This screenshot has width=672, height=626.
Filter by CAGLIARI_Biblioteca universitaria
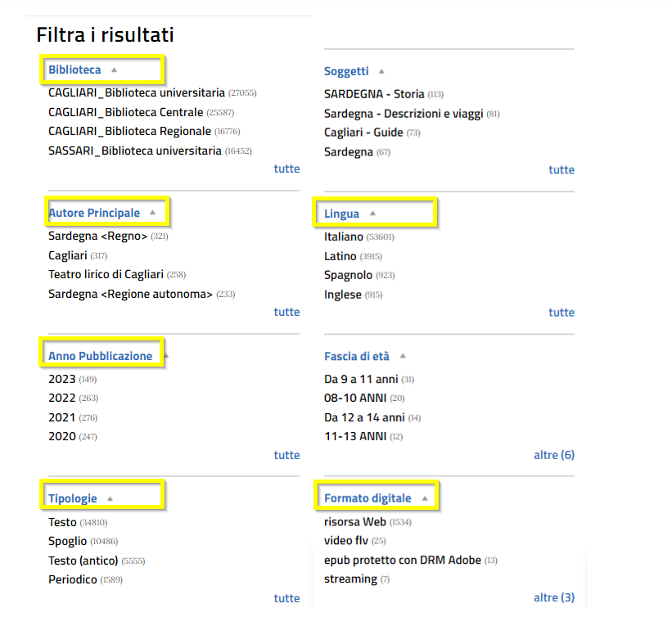136,93
